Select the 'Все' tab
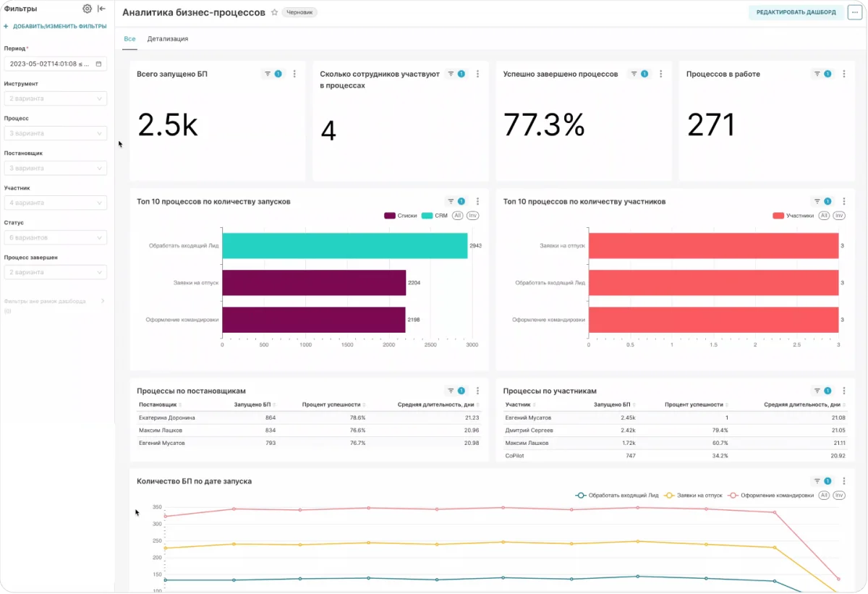868x594 pixels. click(x=129, y=39)
